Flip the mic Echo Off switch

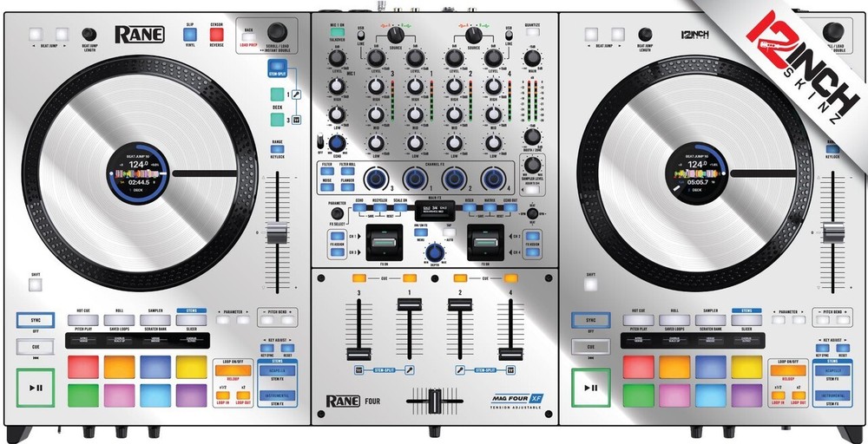click(x=320, y=141)
